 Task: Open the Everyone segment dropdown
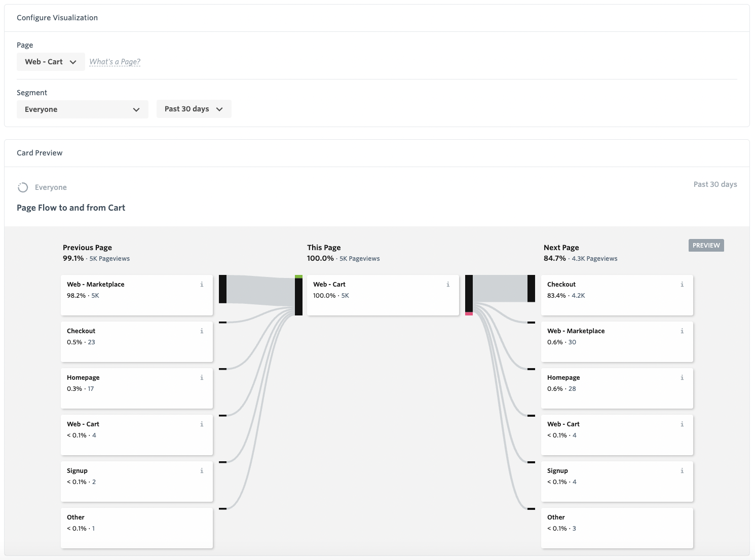tap(82, 109)
